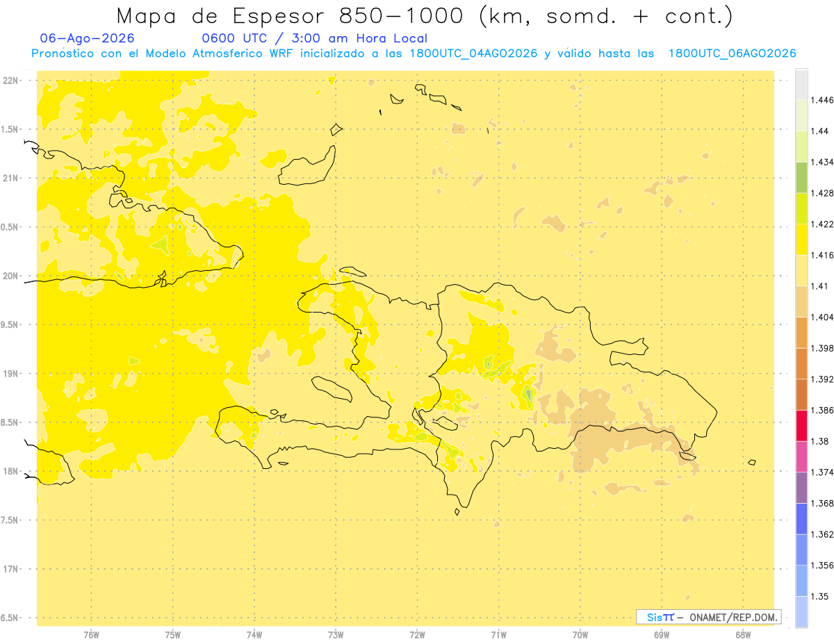Screen dimensions: 834x644
Task: Click the longitude label "75W"
Action: point(172,635)
